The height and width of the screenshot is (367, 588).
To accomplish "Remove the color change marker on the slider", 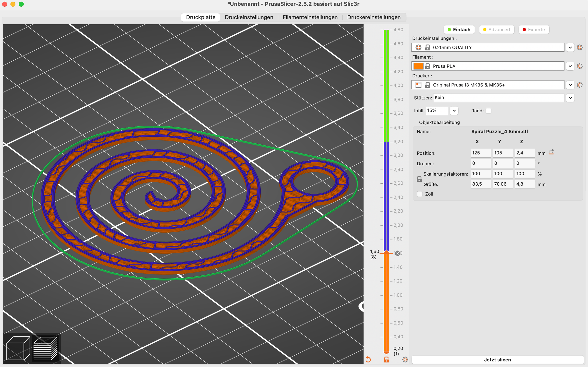I will [397, 253].
